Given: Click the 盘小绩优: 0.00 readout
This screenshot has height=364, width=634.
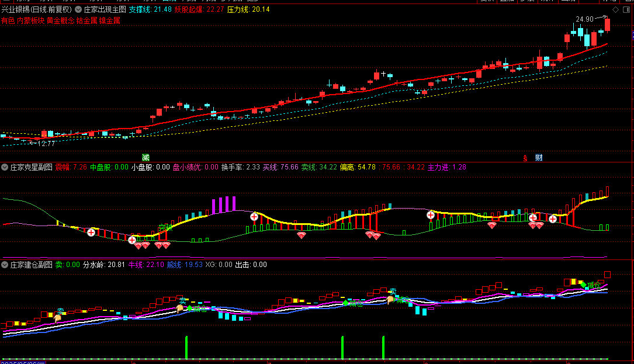Looking at the screenshot, I should (196, 167).
